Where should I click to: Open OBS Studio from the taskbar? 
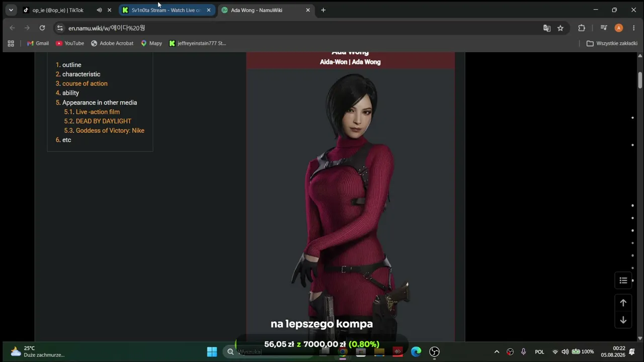434,351
